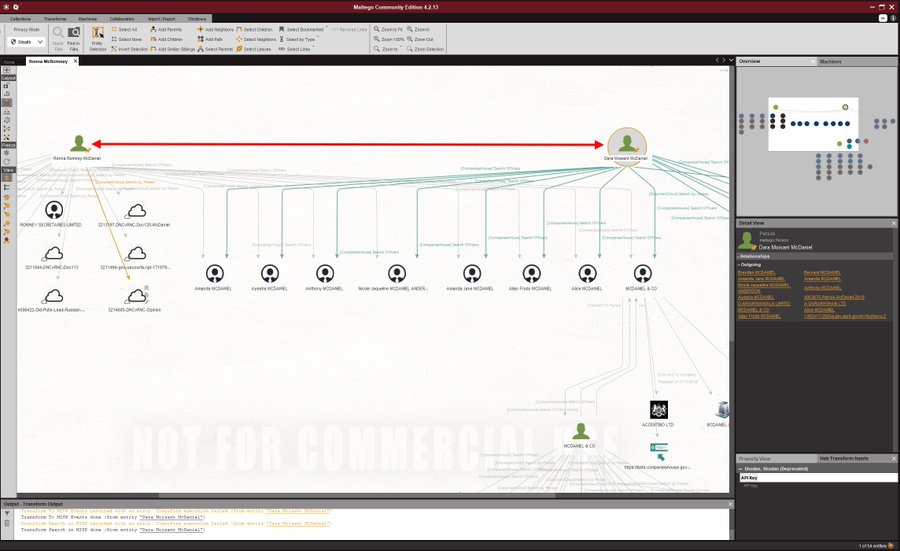900x551 pixels.
Task: Click Add Parents
Action: (166, 29)
